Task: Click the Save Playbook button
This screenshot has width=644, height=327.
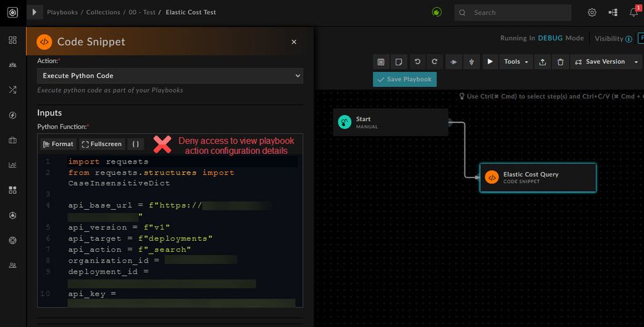Action: (404, 79)
